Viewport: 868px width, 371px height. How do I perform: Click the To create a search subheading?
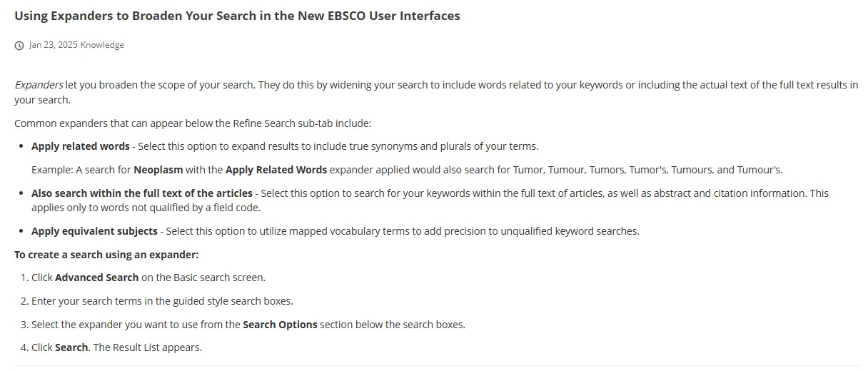pos(106,255)
